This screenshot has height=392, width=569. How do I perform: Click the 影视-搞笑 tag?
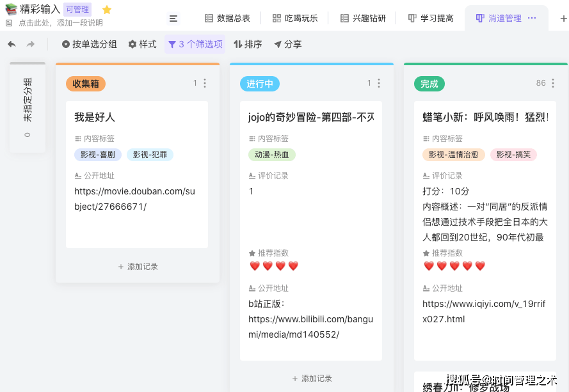[513, 155]
